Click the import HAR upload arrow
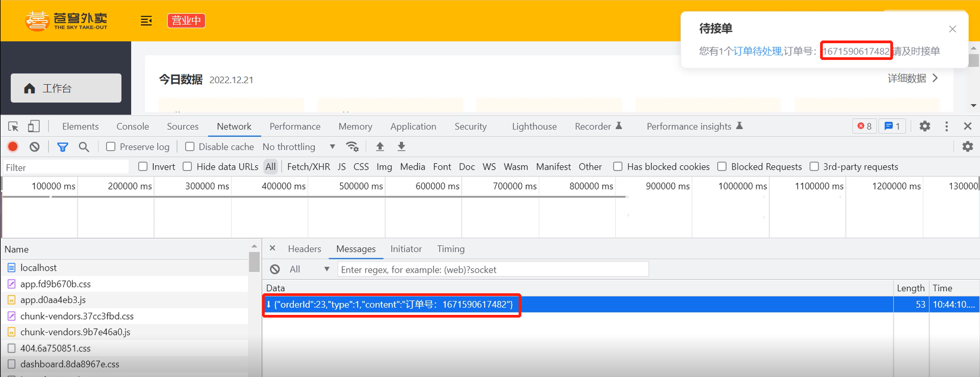 pos(380,147)
